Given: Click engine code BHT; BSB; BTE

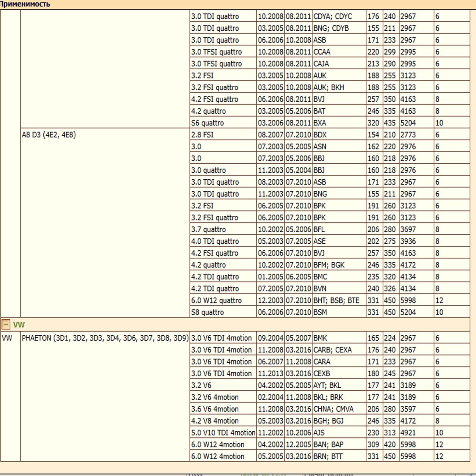Looking at the screenshot, I should pyautogui.click(x=336, y=300).
